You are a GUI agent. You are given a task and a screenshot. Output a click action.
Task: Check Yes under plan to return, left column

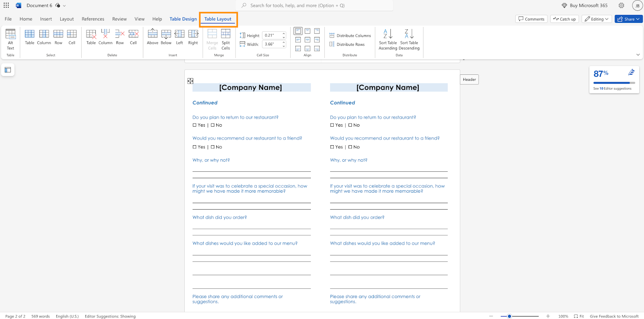click(x=194, y=125)
